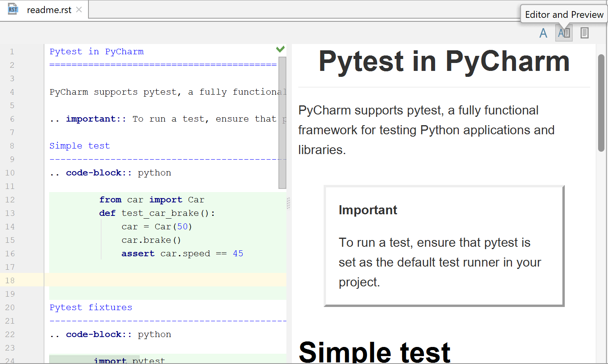Click the 'Important' admonition title in preview
This screenshot has height=364, width=608.
coord(368,210)
